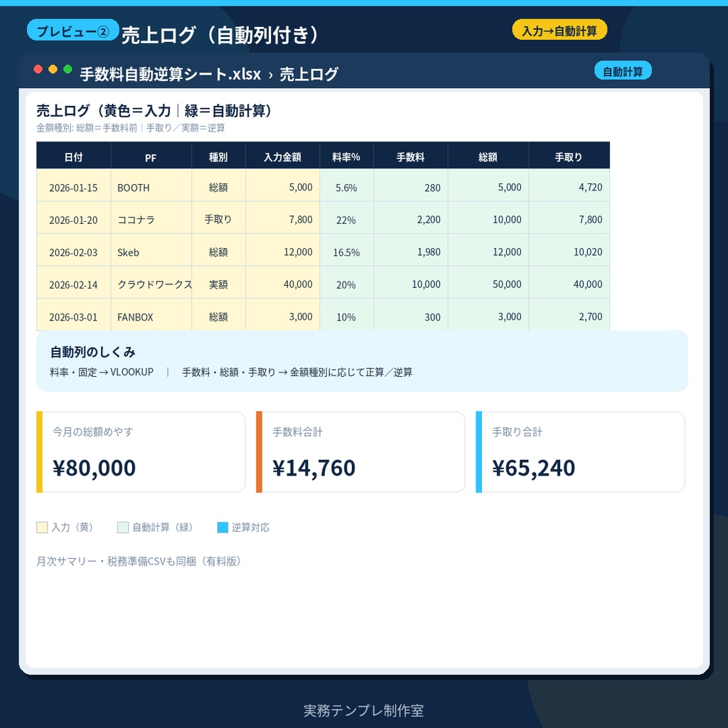Click the green 自動計算(緑) legend swatch
The height and width of the screenshot is (728, 728).
pos(122,528)
